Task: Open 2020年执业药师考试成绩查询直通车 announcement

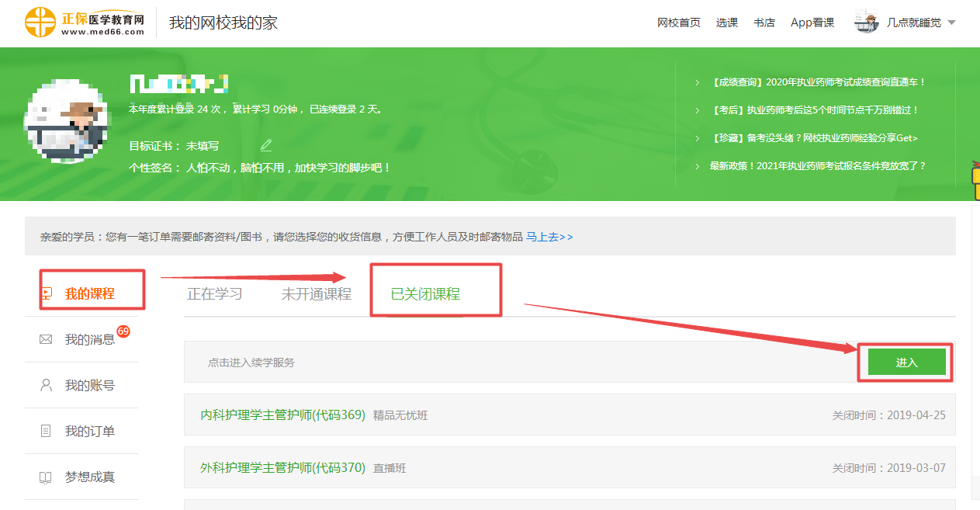Action: [x=818, y=82]
